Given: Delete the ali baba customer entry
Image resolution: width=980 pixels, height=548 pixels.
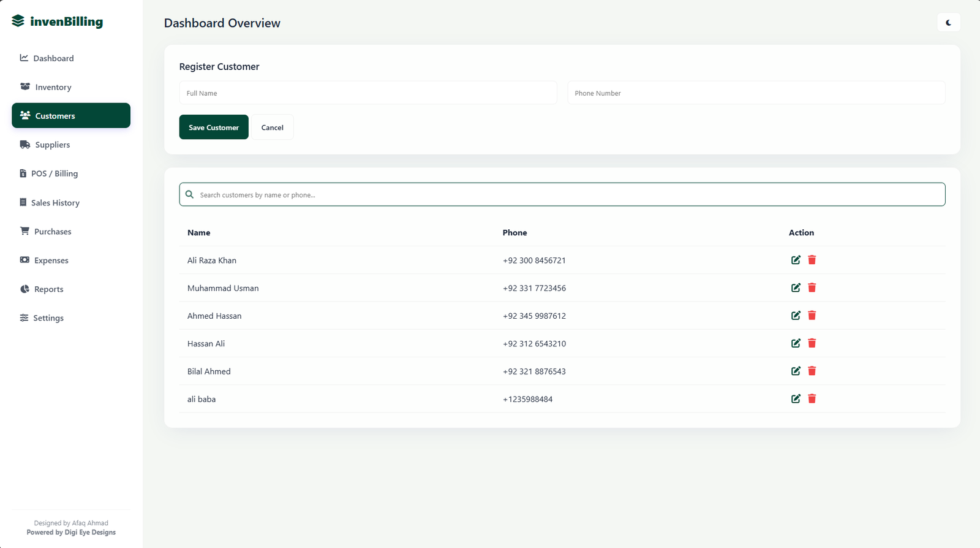Looking at the screenshot, I should [812, 399].
